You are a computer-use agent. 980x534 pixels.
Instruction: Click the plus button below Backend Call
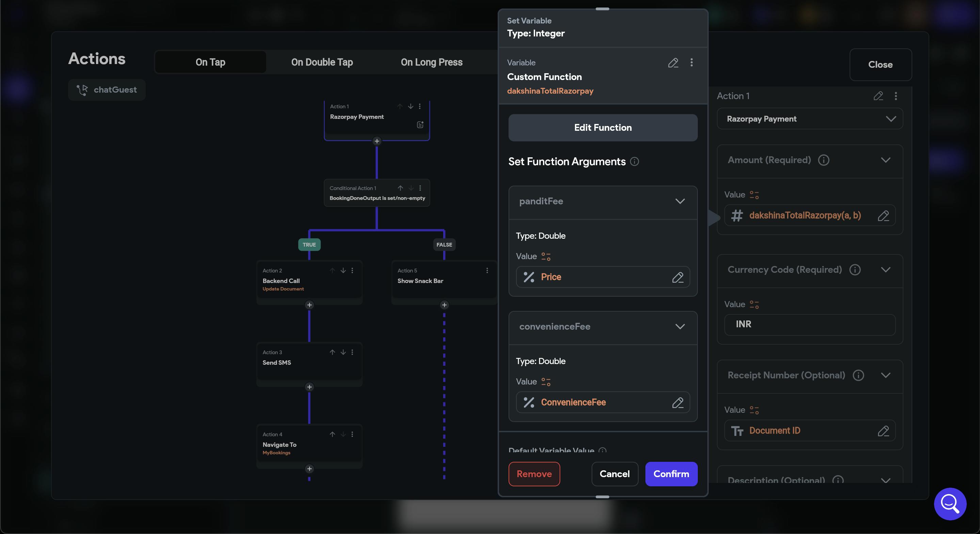coord(309,305)
